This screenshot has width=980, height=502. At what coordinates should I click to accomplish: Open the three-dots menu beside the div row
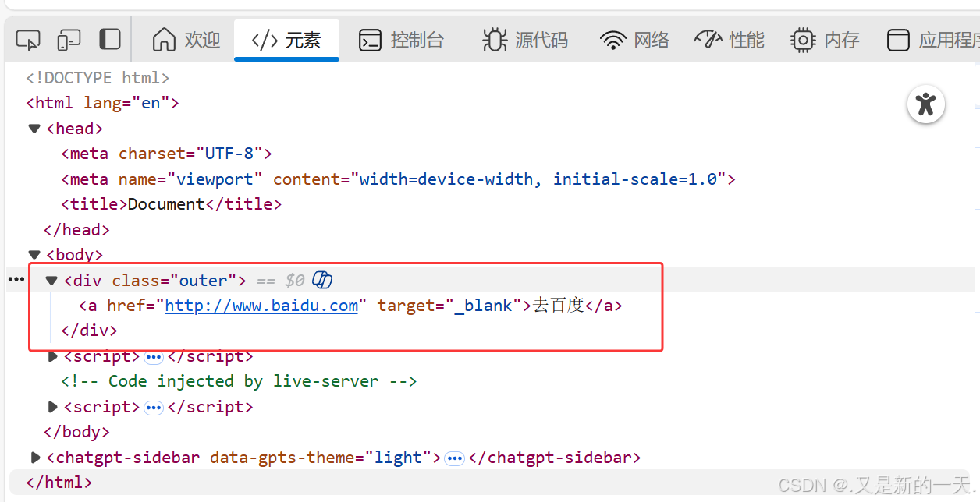(x=16, y=279)
